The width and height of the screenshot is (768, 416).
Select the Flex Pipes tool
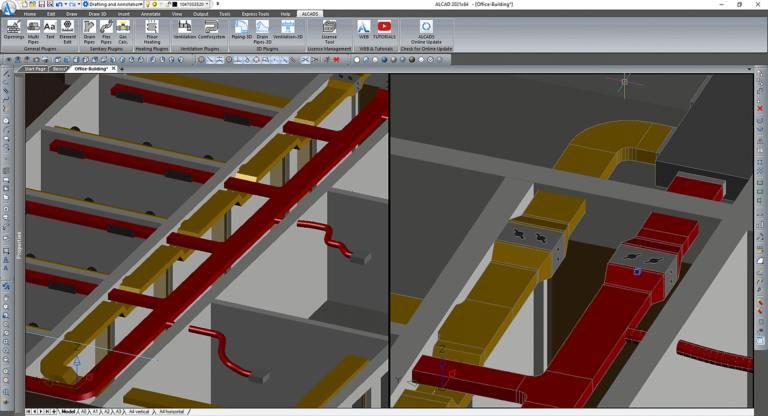(x=106, y=31)
